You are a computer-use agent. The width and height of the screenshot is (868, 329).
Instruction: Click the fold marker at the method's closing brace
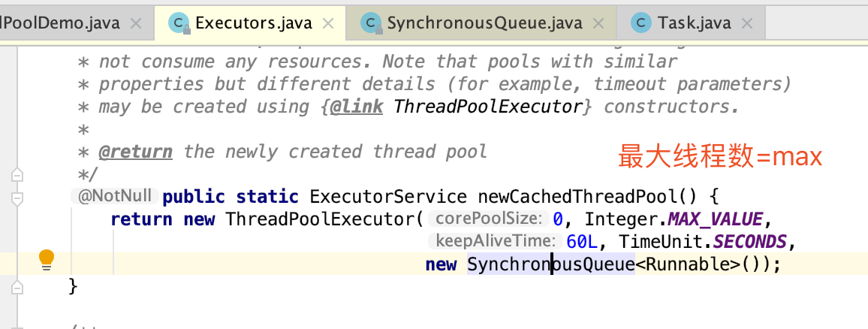(17, 287)
